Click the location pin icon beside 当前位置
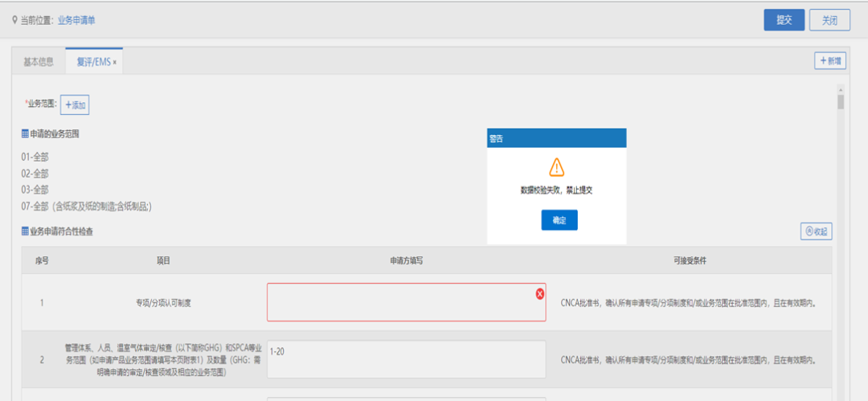Screen dimensions: 868x401 [14, 21]
